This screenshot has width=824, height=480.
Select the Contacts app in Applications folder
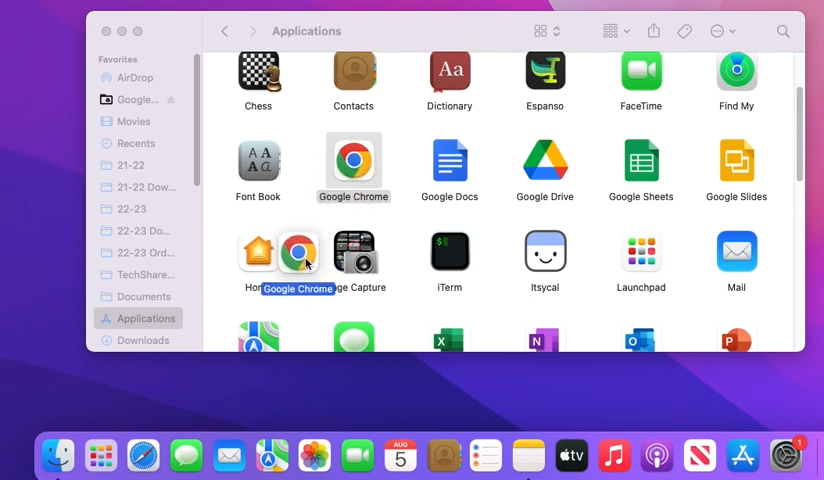[354, 72]
